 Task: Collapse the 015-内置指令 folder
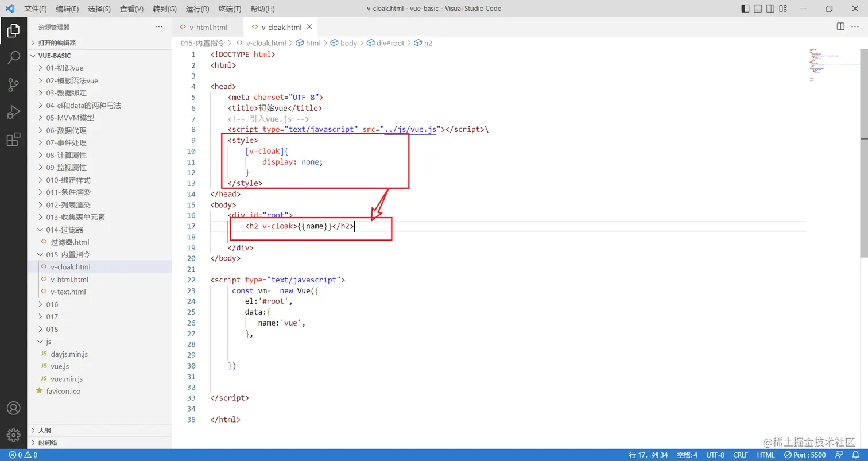click(100, 254)
